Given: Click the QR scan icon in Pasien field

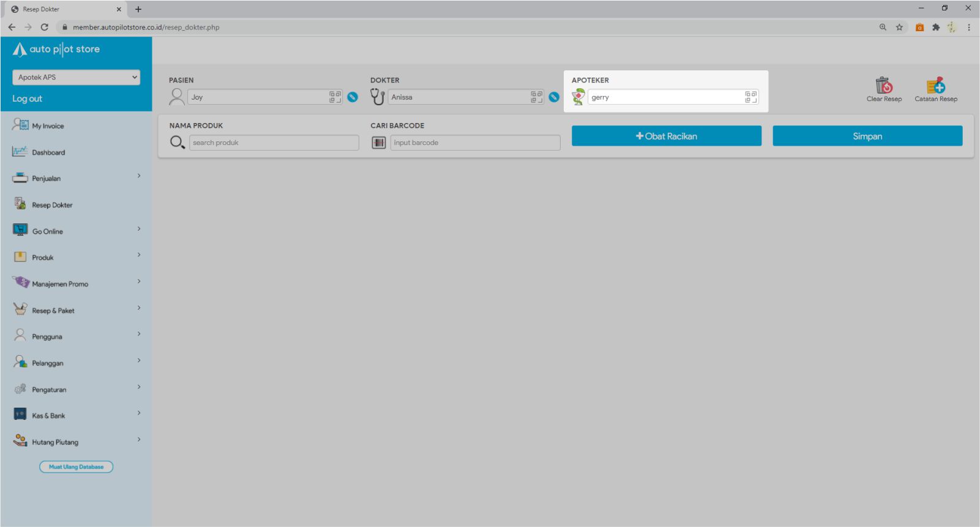Looking at the screenshot, I should (335, 97).
